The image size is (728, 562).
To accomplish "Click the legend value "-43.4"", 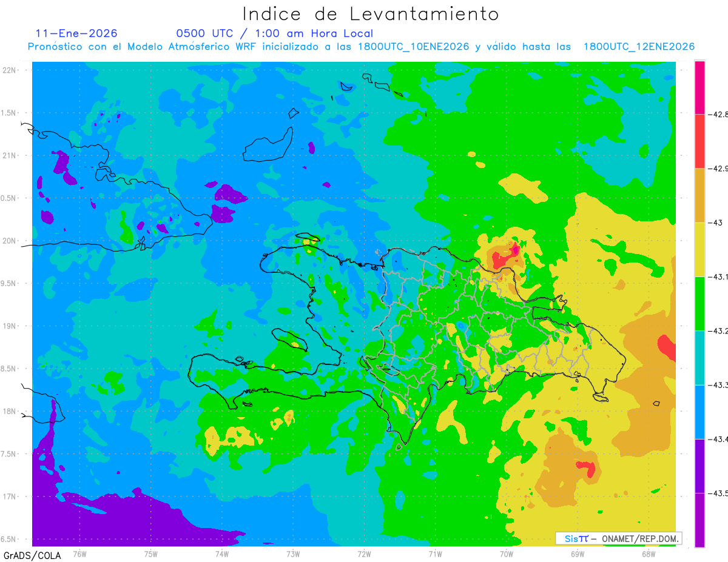I will click(719, 439).
